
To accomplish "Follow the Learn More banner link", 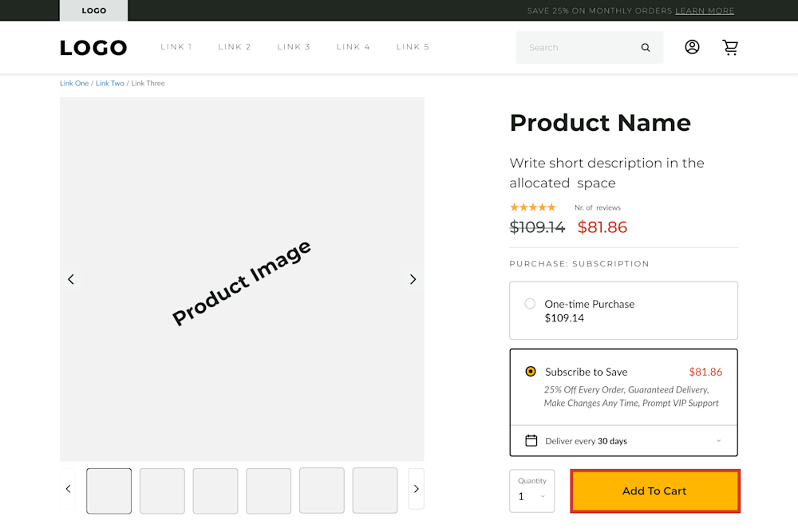I will click(x=705, y=11).
